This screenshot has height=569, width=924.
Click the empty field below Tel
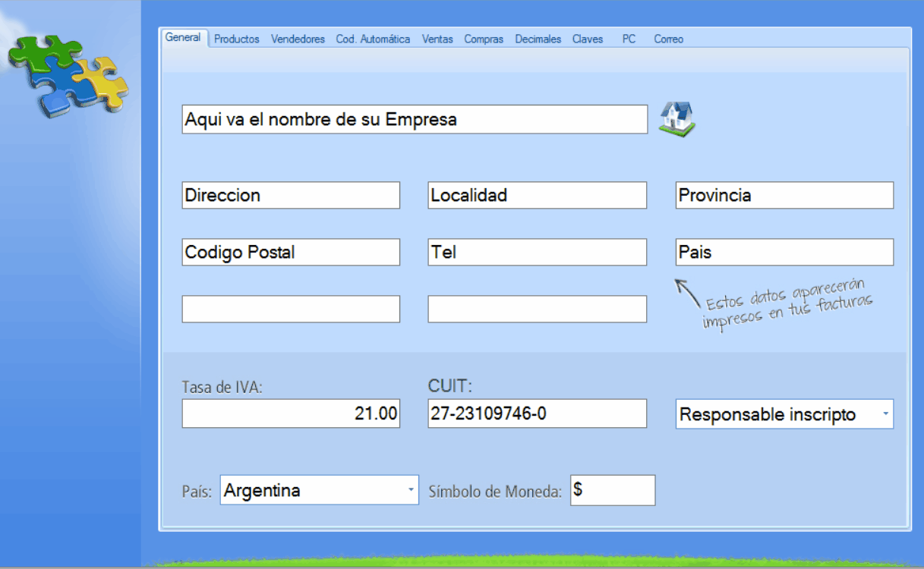538,309
